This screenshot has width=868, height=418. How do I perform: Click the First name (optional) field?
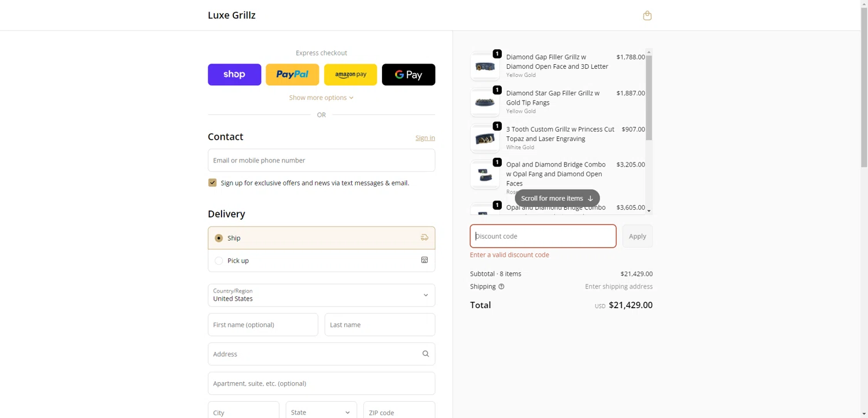(x=263, y=325)
